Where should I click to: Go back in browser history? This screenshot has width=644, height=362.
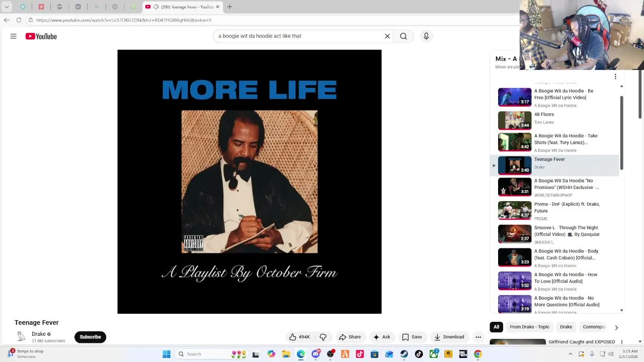pos(7,20)
